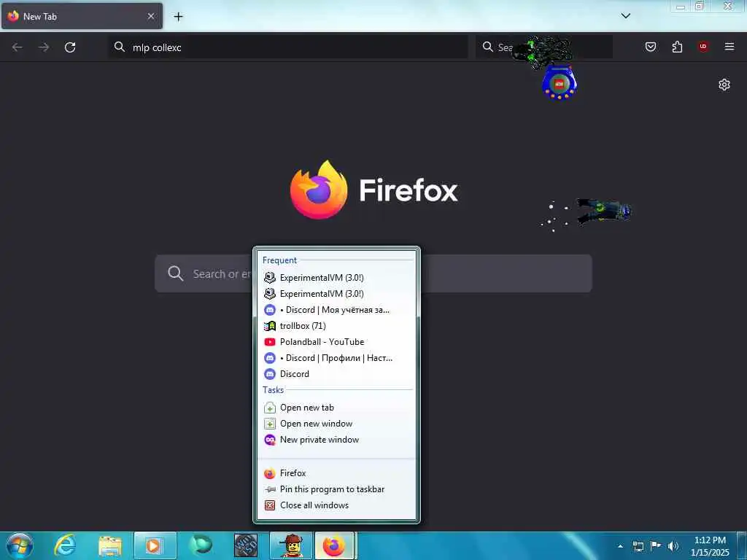Open the plain Discord jump list entry

click(336, 374)
